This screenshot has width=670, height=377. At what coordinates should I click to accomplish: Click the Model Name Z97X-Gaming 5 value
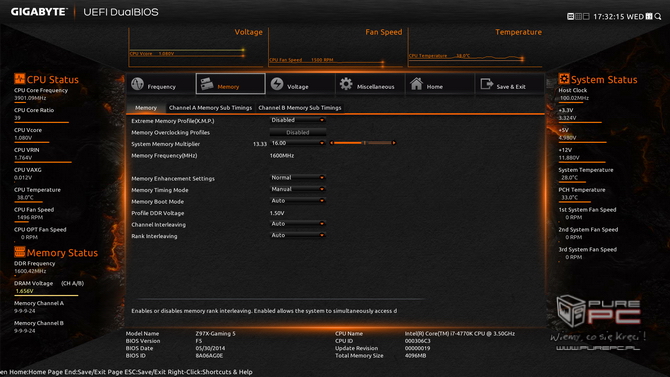215,333
